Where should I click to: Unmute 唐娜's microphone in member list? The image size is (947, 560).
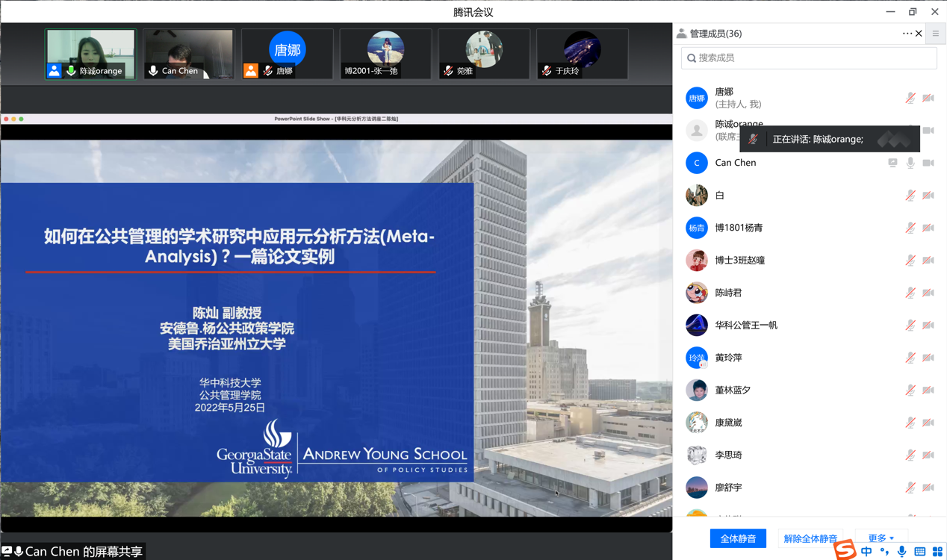pyautogui.click(x=910, y=98)
